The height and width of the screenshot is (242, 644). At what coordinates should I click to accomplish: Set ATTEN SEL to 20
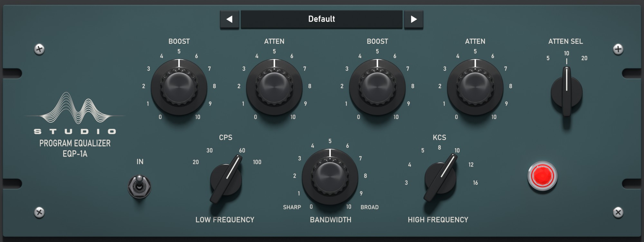click(x=584, y=58)
